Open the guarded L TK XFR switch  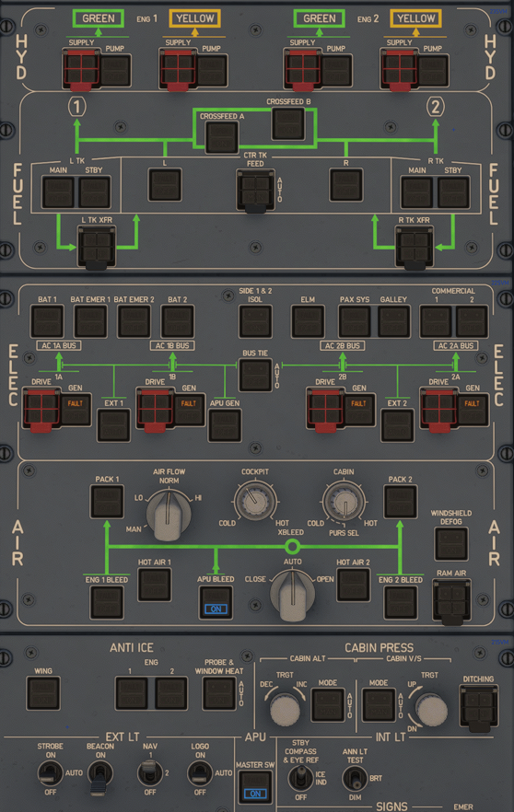97,247
